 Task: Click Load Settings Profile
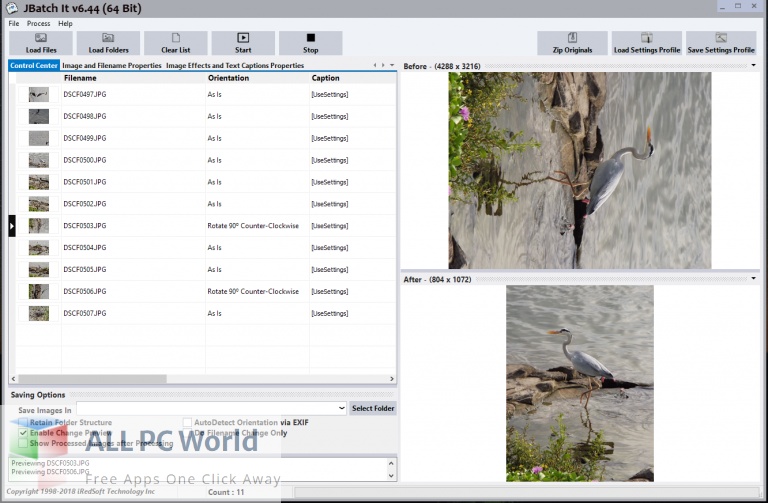pos(647,43)
